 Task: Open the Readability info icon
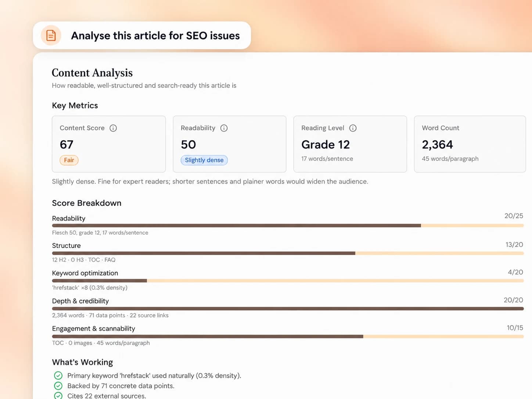224,128
